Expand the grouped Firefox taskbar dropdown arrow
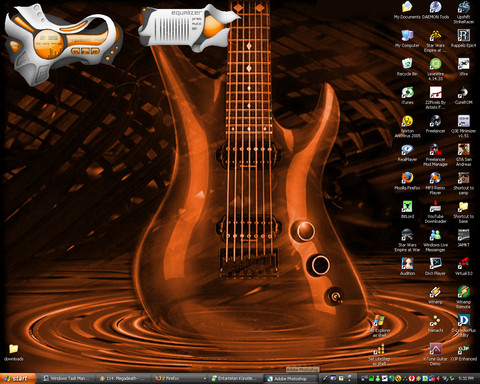480x384 pixels. point(204,378)
